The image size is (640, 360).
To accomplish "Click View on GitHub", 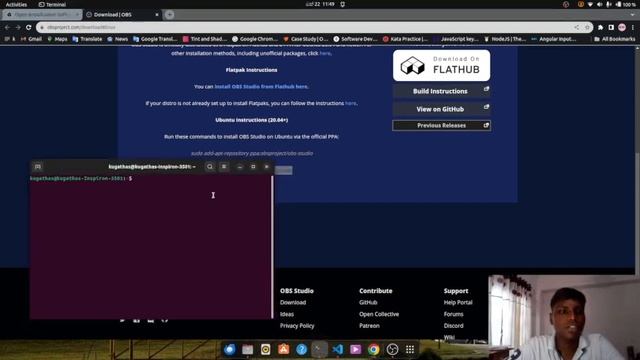I will (x=442, y=109).
